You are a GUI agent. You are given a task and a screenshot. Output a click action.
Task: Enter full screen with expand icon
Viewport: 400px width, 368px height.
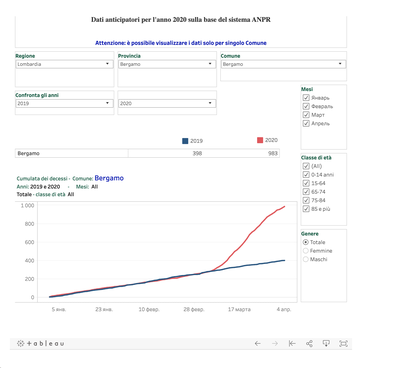(343, 343)
